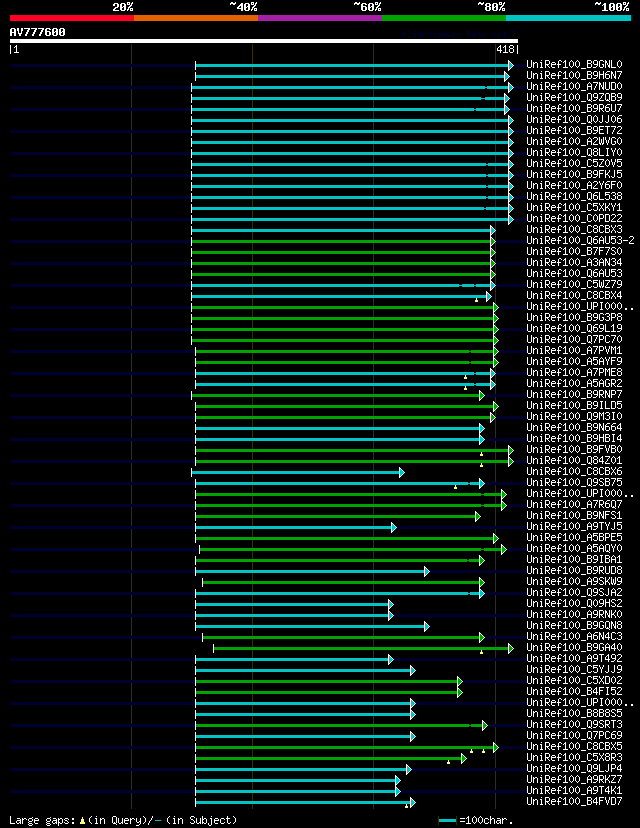Click the cyan alignment bar for Q9LJP4
640x828 pixels.
[x=304, y=769]
